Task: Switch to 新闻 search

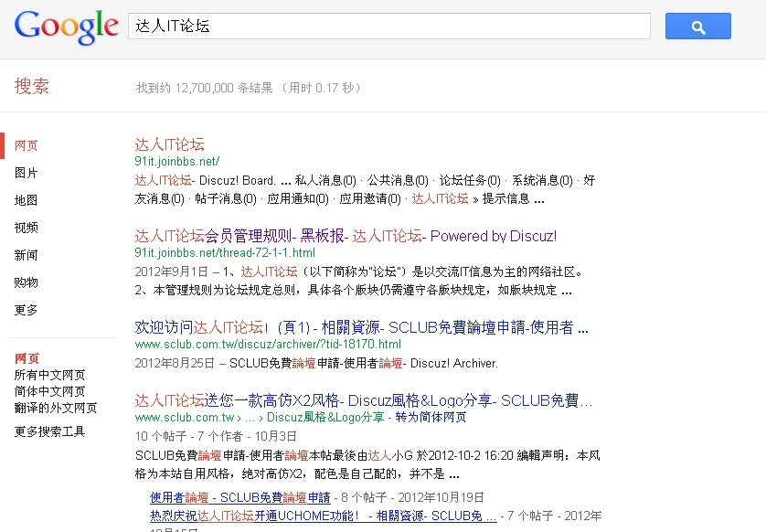Action: tap(26, 255)
